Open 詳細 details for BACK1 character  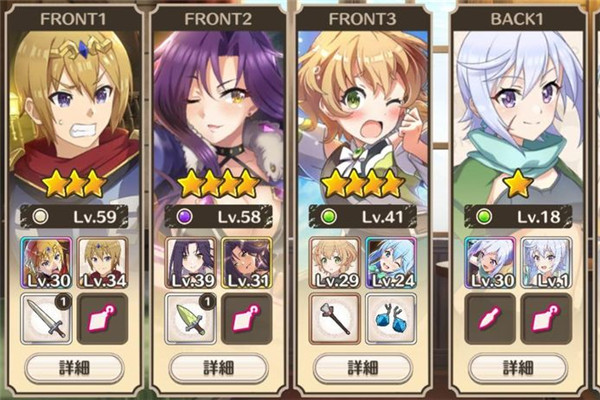point(518,368)
